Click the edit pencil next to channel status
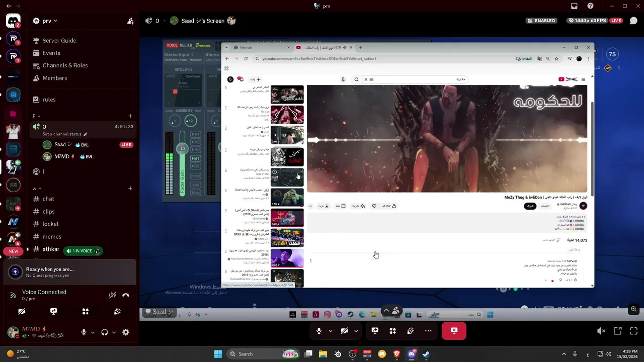The image size is (644, 362). 85,134
